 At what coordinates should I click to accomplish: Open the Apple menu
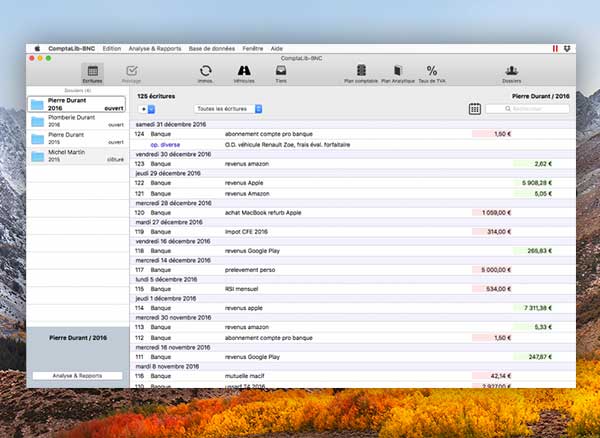coord(37,49)
